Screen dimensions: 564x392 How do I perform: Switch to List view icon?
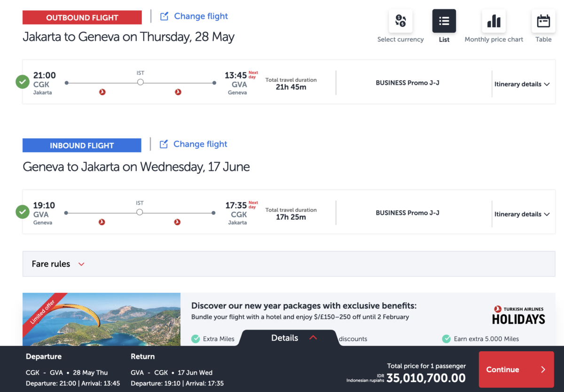tap(444, 21)
